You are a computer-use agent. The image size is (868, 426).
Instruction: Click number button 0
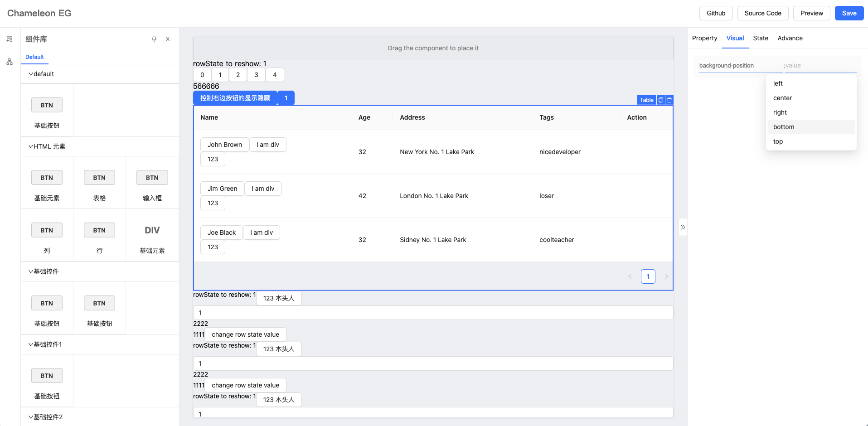(x=202, y=75)
